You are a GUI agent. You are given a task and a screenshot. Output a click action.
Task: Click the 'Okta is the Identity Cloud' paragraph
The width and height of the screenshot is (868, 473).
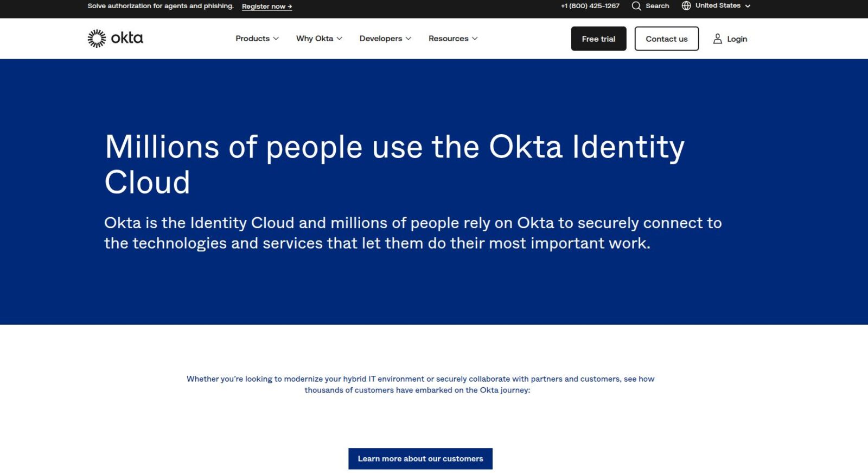coord(413,233)
